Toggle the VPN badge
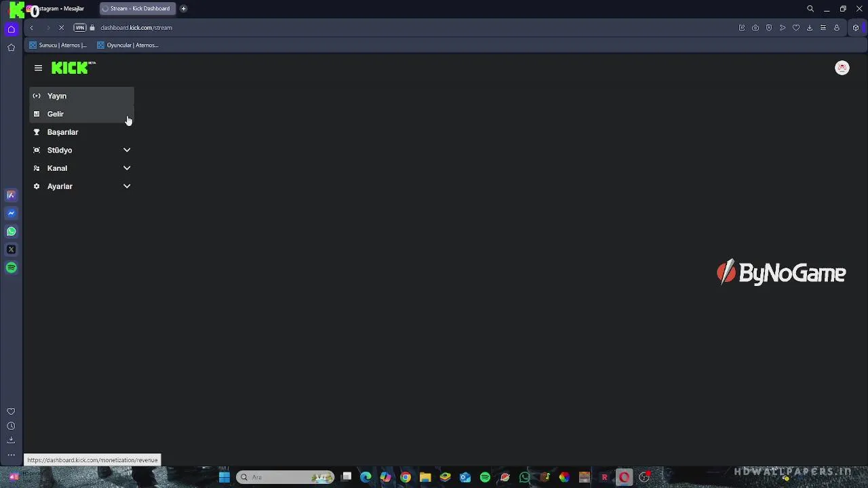The height and width of the screenshot is (488, 868). pyautogui.click(x=79, y=28)
